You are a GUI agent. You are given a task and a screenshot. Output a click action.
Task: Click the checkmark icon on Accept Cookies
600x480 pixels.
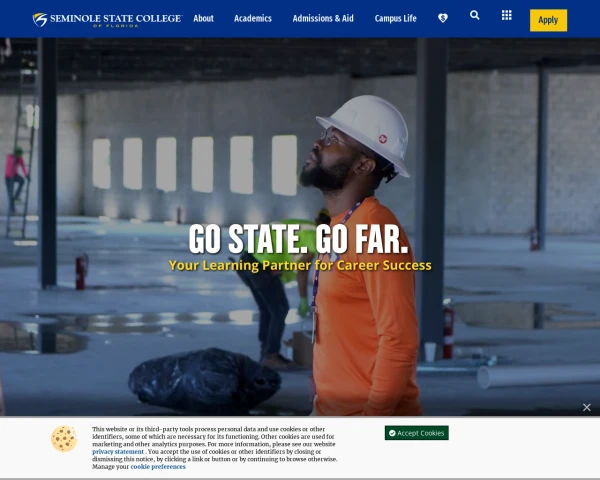point(392,433)
